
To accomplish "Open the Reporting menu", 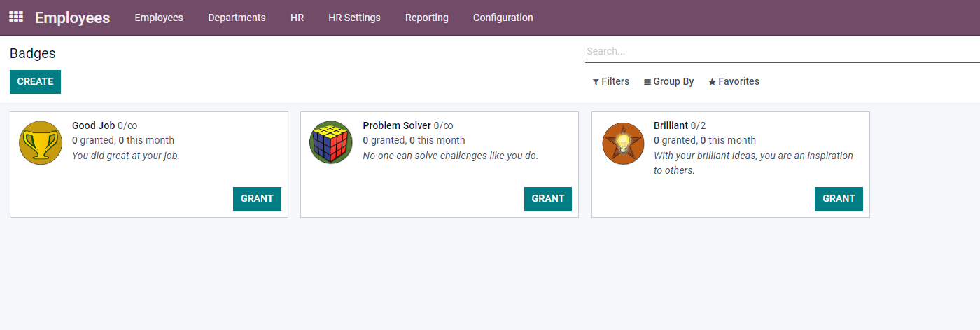I will pos(427,18).
